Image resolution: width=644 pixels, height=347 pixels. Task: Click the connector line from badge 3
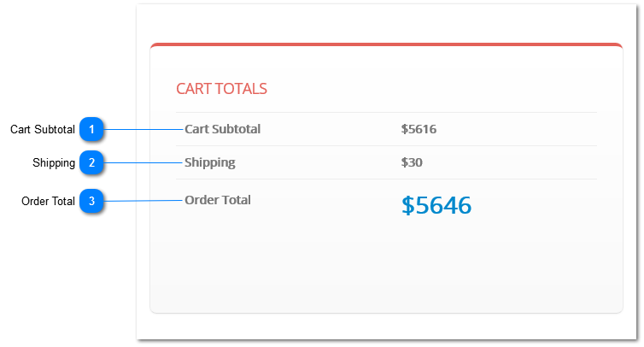(143, 201)
